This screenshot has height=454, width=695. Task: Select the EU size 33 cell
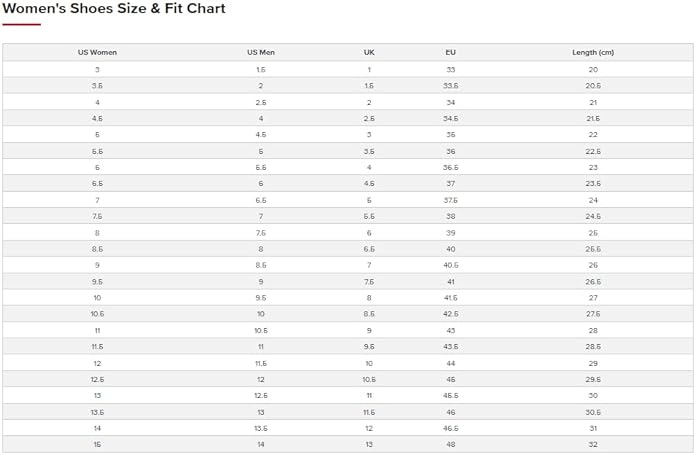click(x=450, y=69)
